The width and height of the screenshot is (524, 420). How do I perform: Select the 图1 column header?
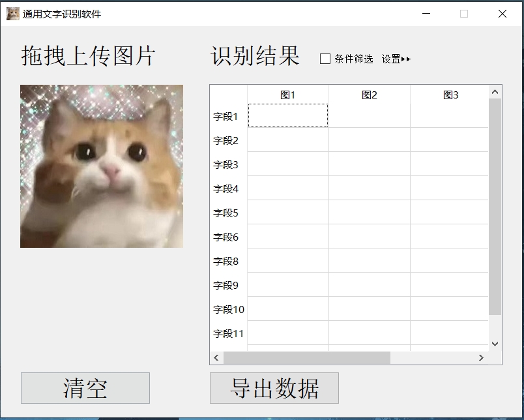click(287, 94)
